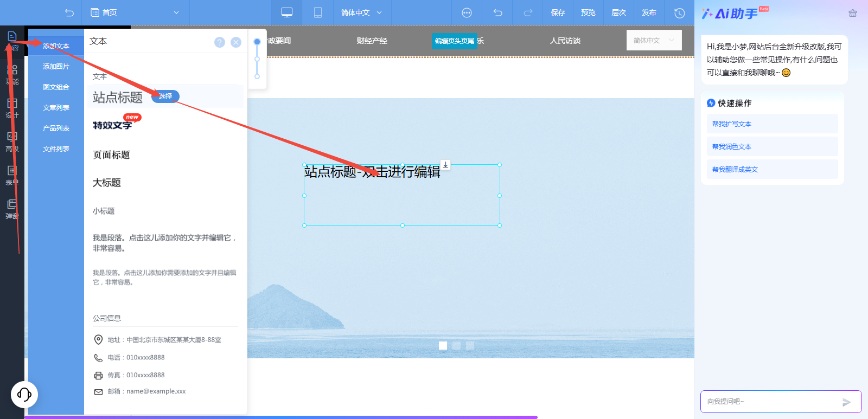Switch to desktop preview monitor icon
The image size is (868, 419).
coord(287,12)
